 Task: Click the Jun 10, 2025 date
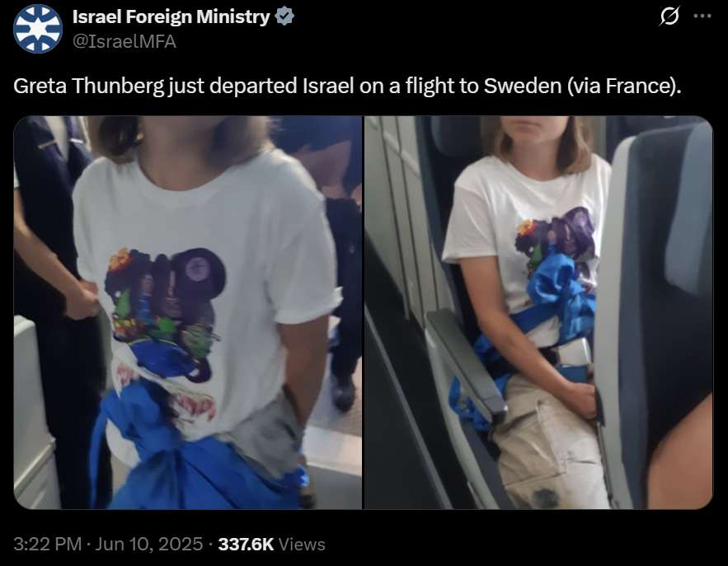pos(149,544)
